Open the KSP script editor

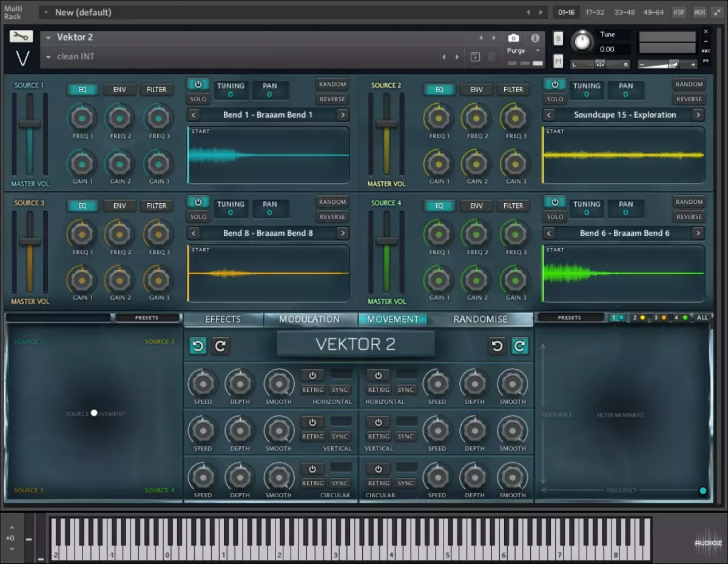[679, 12]
